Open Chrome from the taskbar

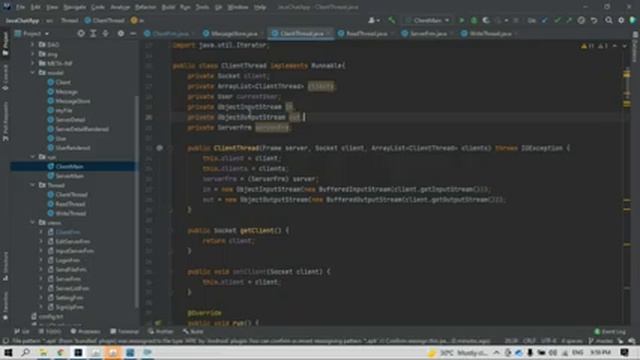pyautogui.click(x=60, y=352)
